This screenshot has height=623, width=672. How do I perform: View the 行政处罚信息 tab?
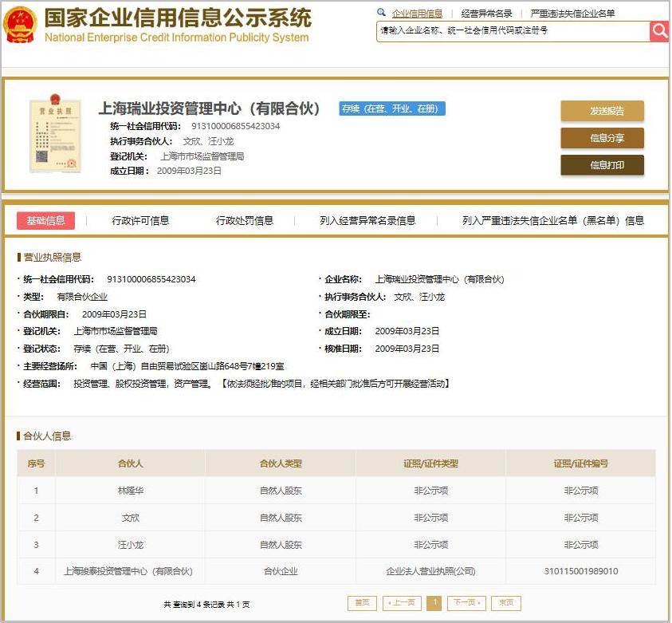pos(245,221)
